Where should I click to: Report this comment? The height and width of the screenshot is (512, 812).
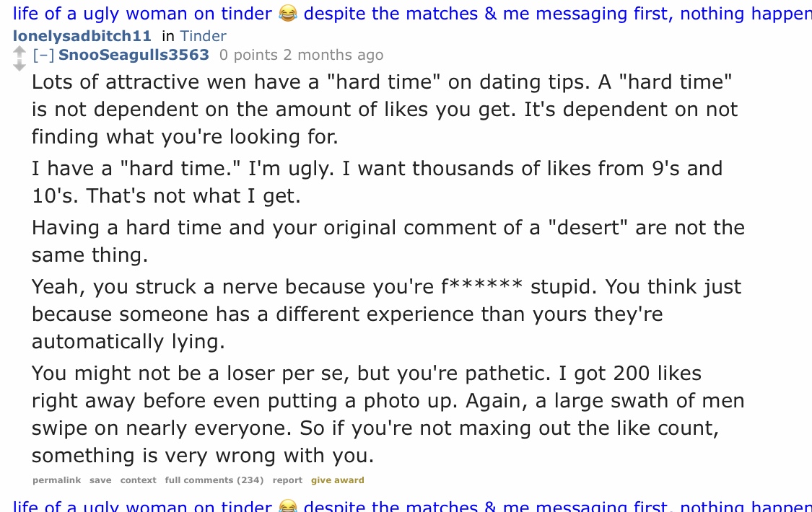click(x=287, y=480)
